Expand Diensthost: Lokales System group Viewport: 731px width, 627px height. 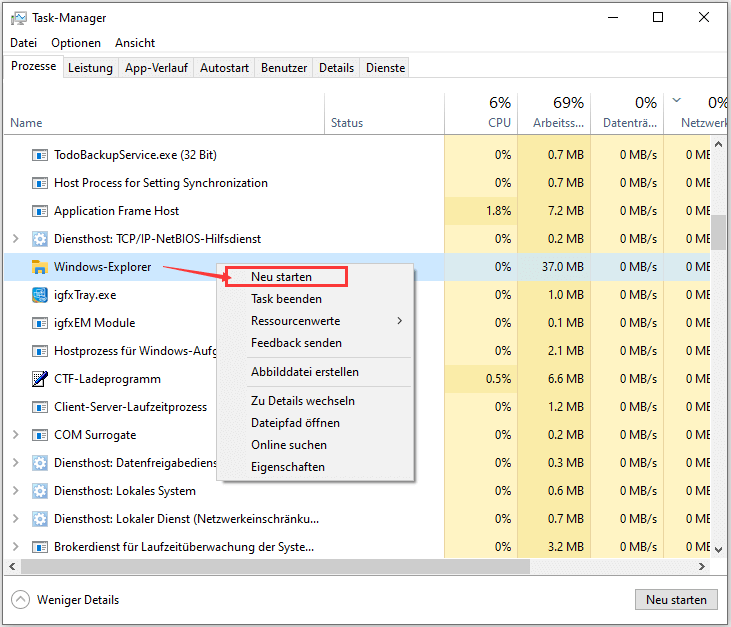[x=15, y=490]
